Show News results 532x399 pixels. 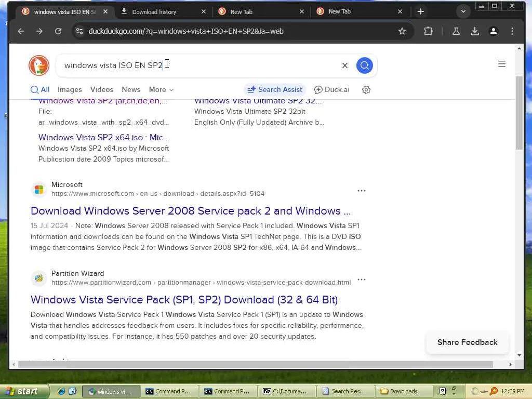point(131,89)
